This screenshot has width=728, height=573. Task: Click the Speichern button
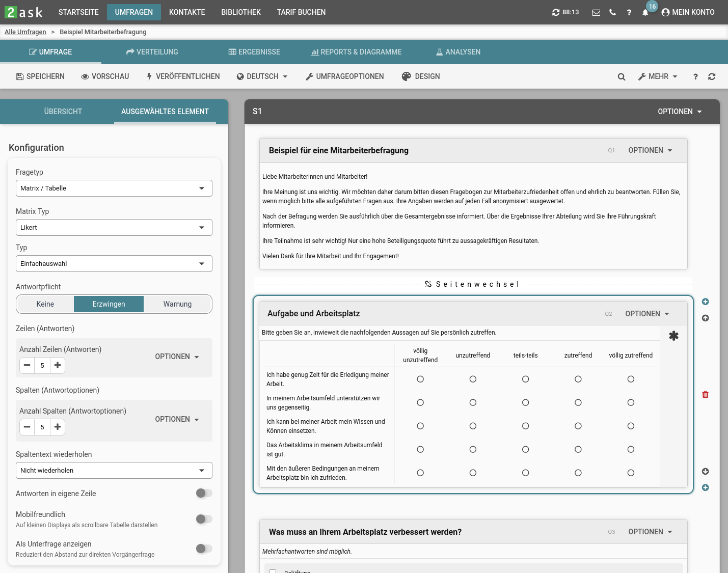(41, 76)
